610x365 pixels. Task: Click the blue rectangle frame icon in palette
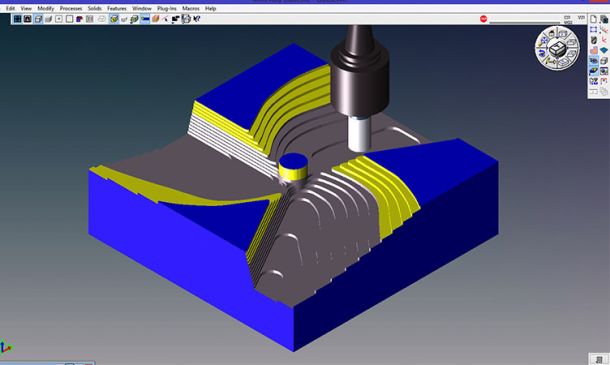[x=593, y=30]
